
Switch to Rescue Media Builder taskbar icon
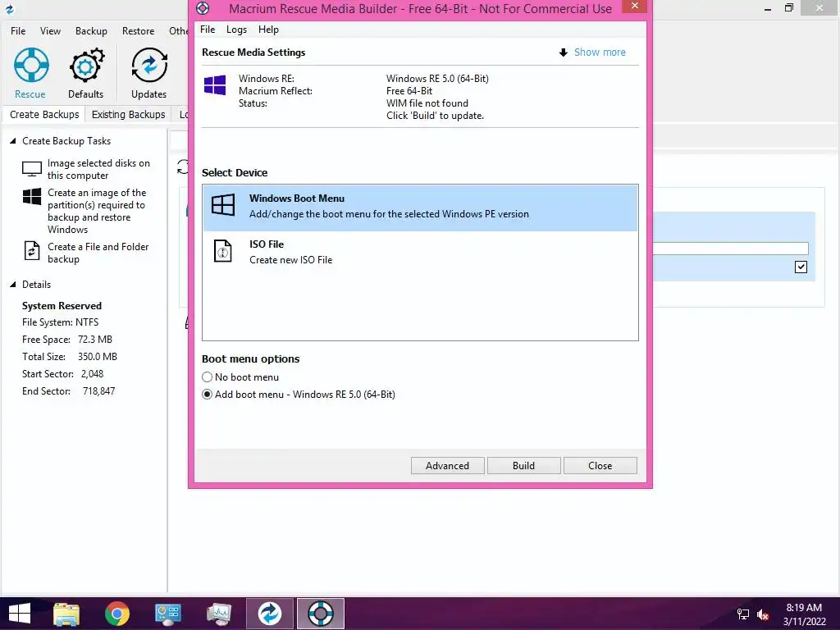point(321,614)
